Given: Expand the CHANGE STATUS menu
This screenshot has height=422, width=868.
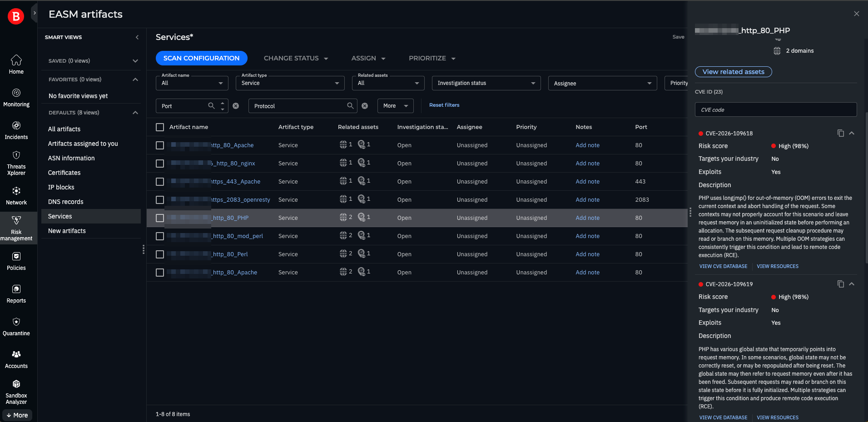Looking at the screenshot, I should click(296, 58).
